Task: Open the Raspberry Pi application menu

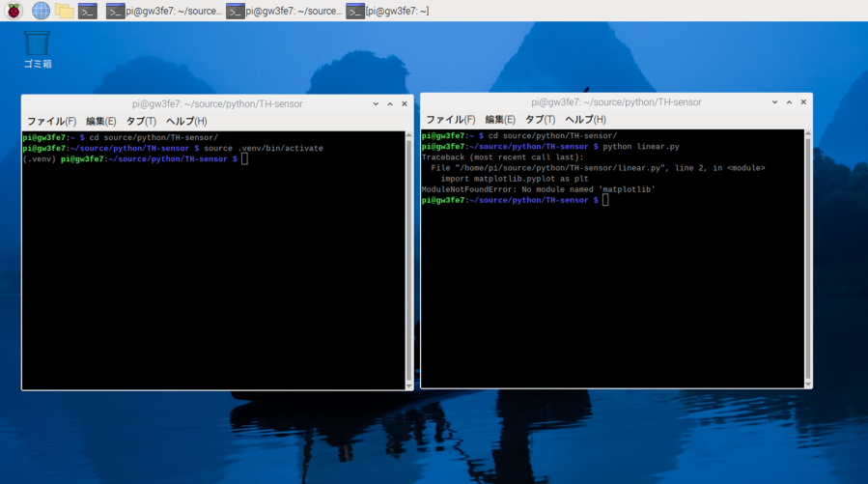Action: [x=14, y=11]
